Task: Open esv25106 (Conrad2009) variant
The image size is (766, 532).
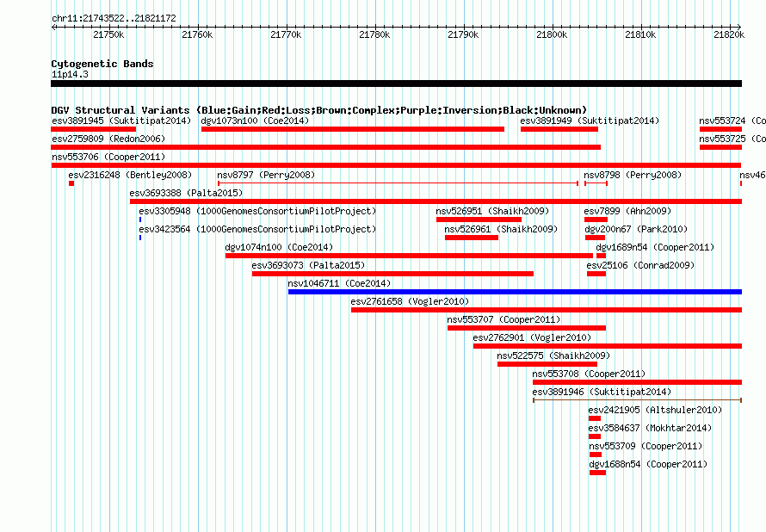Action: point(596,274)
